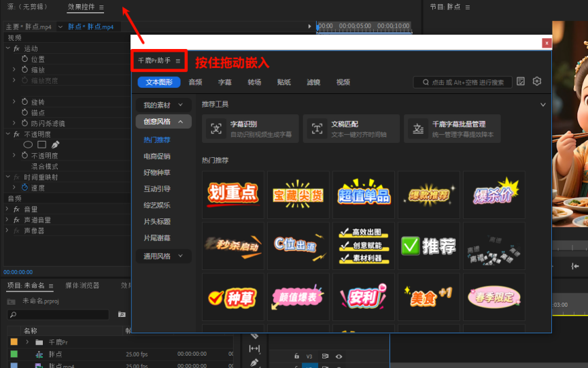588x368 pixels.
Task: Click find-in-bin icon beside project search
Action: tap(122, 314)
